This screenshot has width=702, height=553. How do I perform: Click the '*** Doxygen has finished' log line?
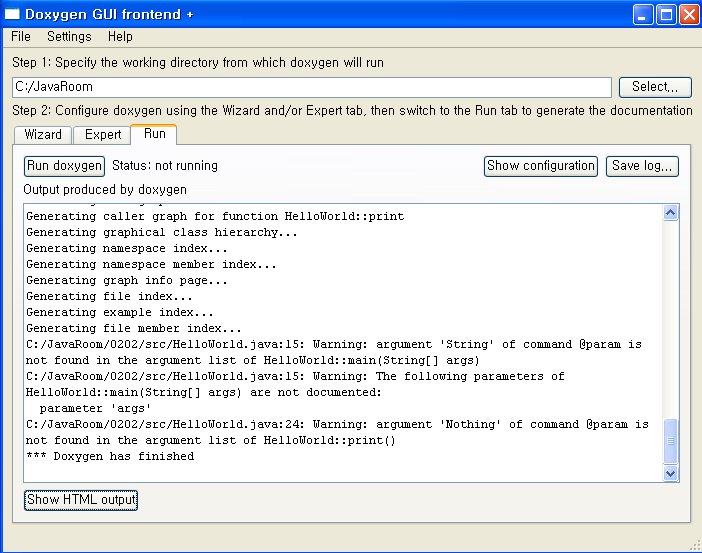click(x=110, y=456)
